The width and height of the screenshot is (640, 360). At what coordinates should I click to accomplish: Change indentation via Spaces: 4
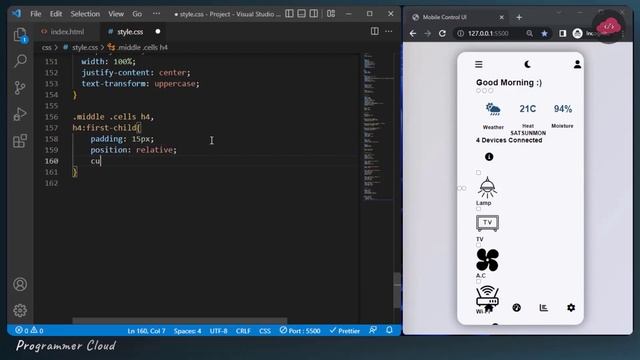click(x=187, y=331)
